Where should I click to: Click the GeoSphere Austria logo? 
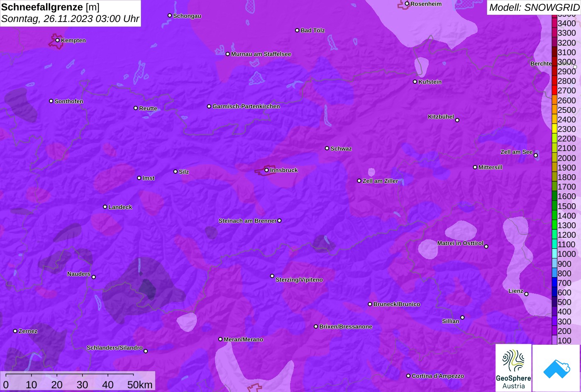tap(513, 368)
